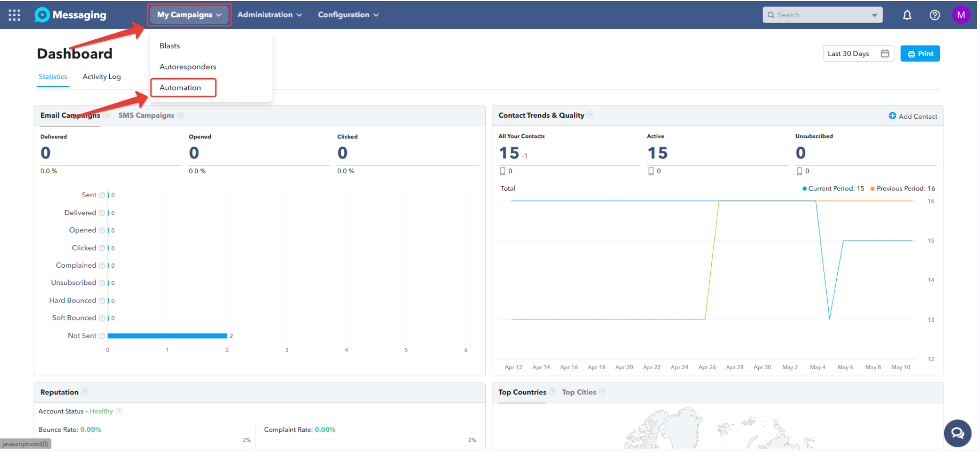This screenshot has height=452, width=980.
Task: Open the search box dropdown arrow
Action: (874, 15)
